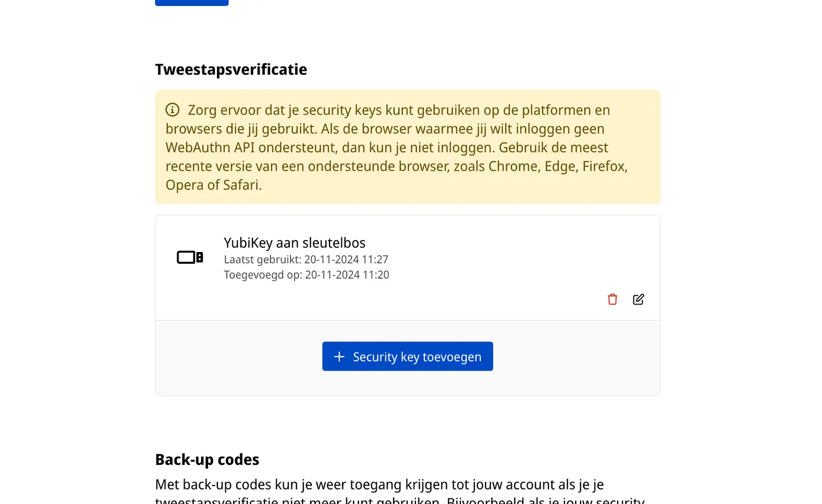The width and height of the screenshot is (822, 504).
Task: Click the security key list card
Action: tap(407, 267)
